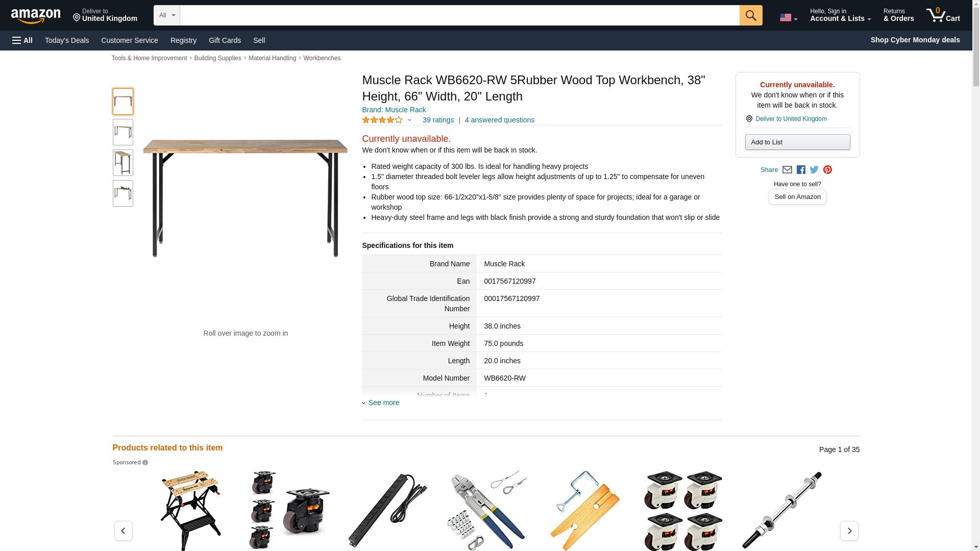This screenshot has height=551, width=980.
Task: Select the second product thumbnail
Action: [x=123, y=132]
